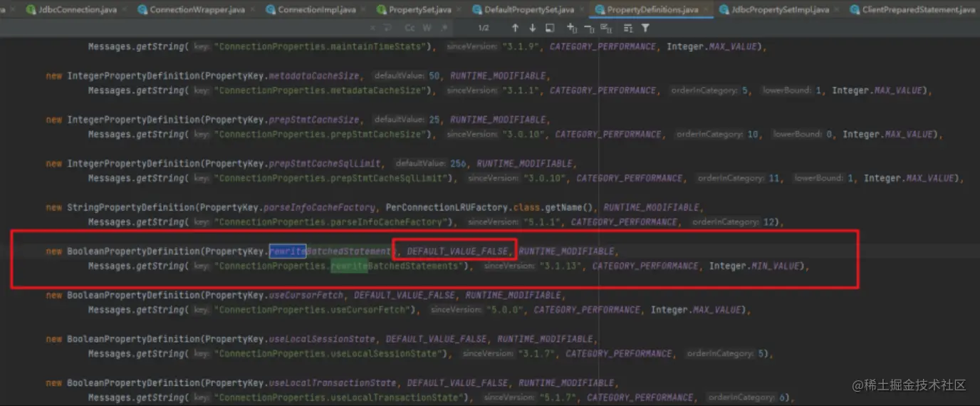Close the PropertySet.java tab
The width and height of the screenshot is (980, 406).
(459, 10)
